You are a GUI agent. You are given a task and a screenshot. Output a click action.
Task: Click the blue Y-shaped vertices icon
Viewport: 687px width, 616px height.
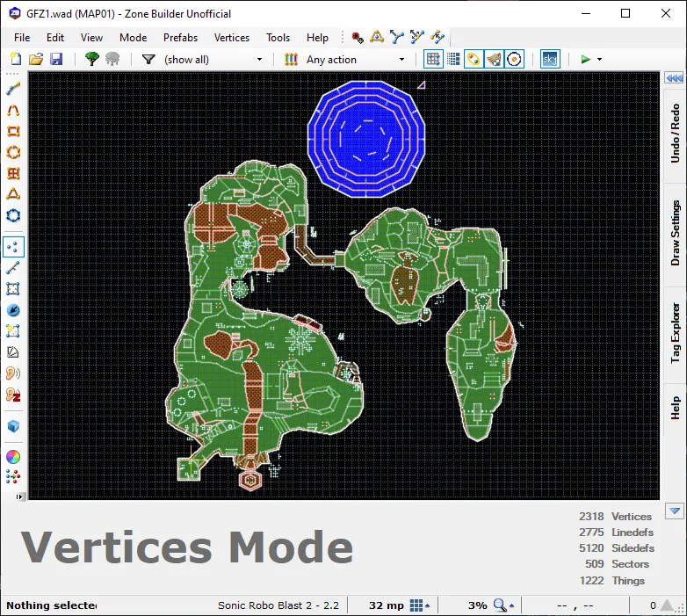click(x=397, y=37)
